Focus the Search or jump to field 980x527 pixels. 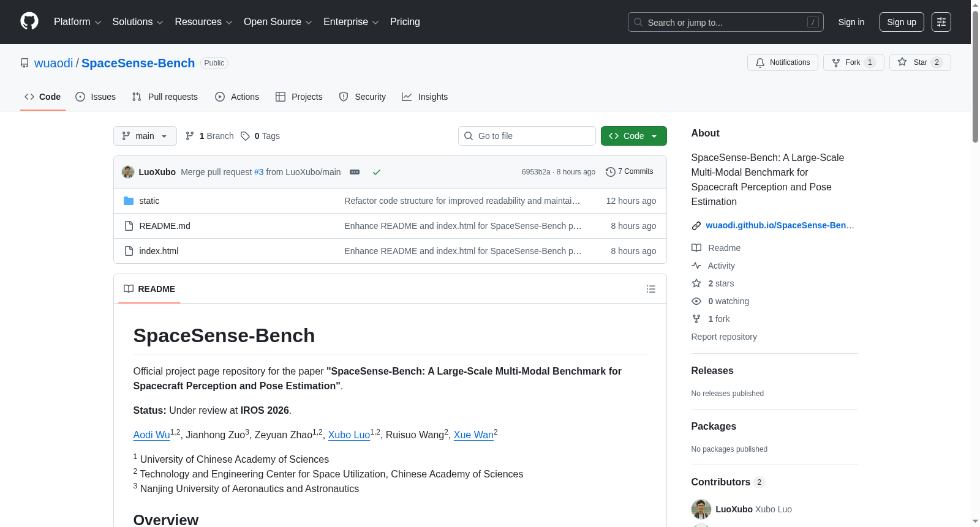click(x=726, y=22)
